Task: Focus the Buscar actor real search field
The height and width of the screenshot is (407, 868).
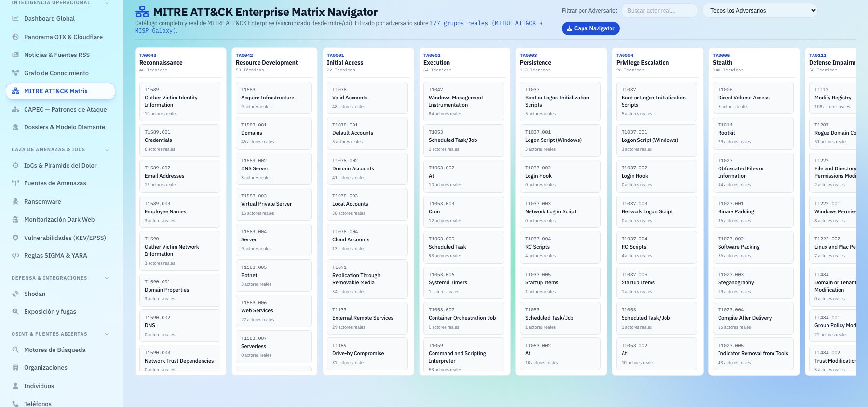Action: (x=659, y=11)
